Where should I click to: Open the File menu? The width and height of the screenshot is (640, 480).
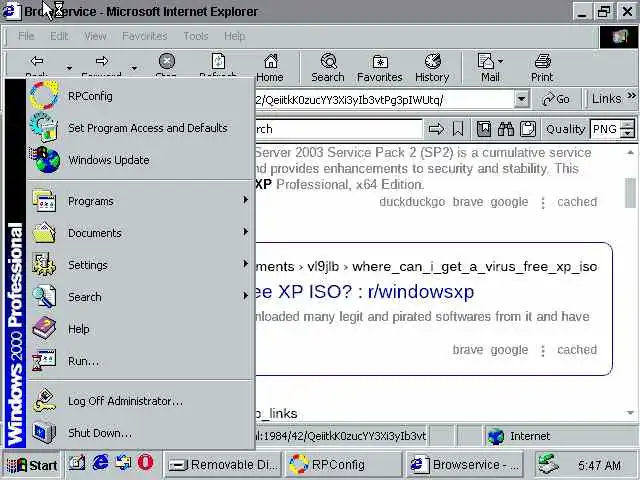click(x=26, y=36)
